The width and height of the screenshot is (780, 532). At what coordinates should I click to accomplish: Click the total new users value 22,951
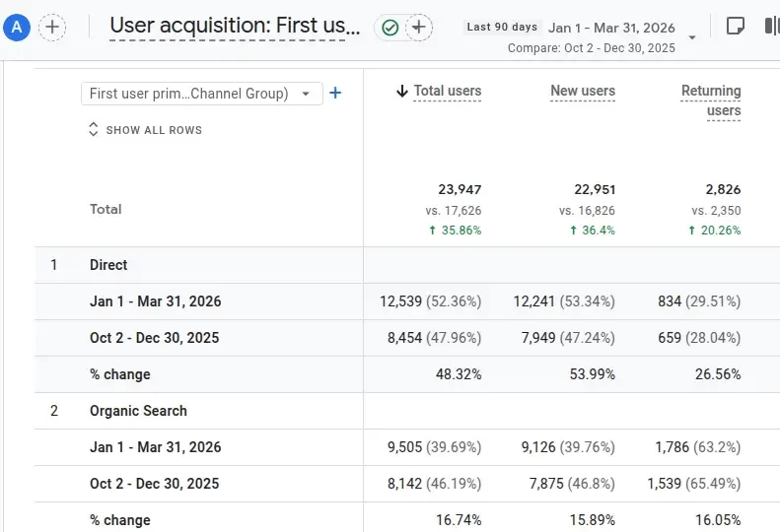pyautogui.click(x=595, y=189)
